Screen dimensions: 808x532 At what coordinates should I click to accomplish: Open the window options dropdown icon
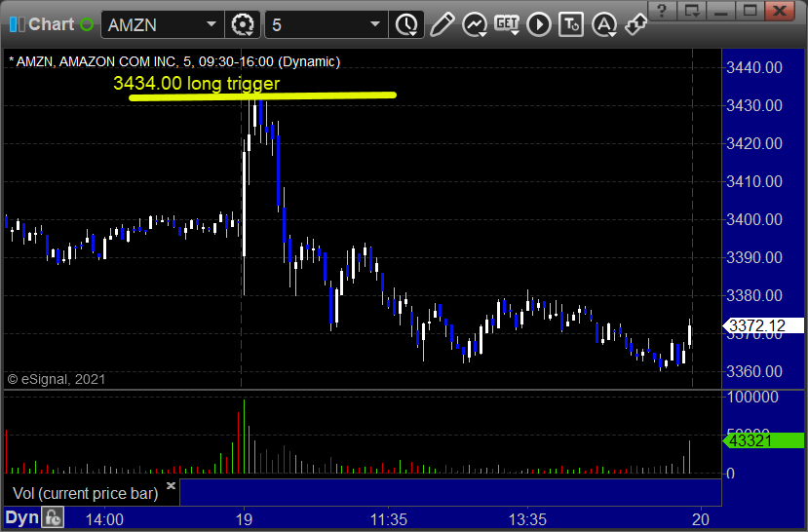[691, 11]
